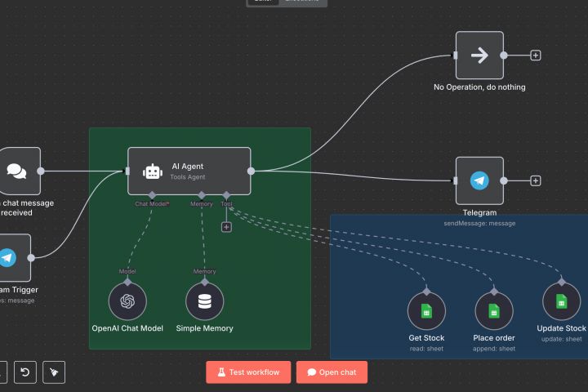Open the Place order sheet node
588x392 pixels.
(x=494, y=311)
